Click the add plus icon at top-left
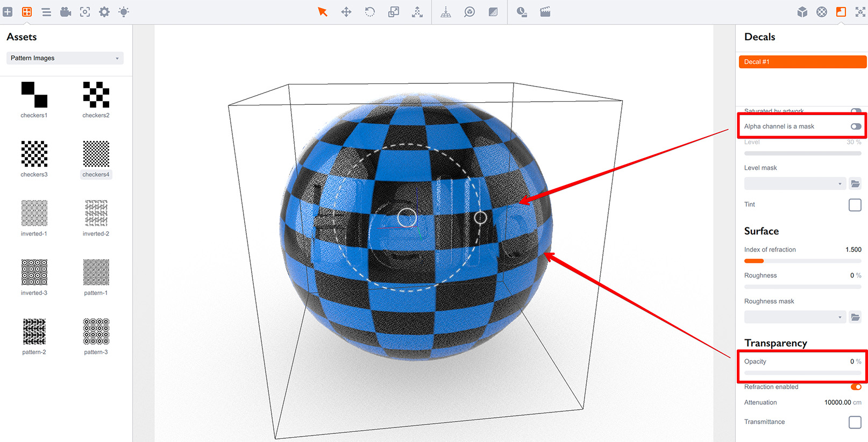Screen dimensions: 868x442 coord(8,12)
